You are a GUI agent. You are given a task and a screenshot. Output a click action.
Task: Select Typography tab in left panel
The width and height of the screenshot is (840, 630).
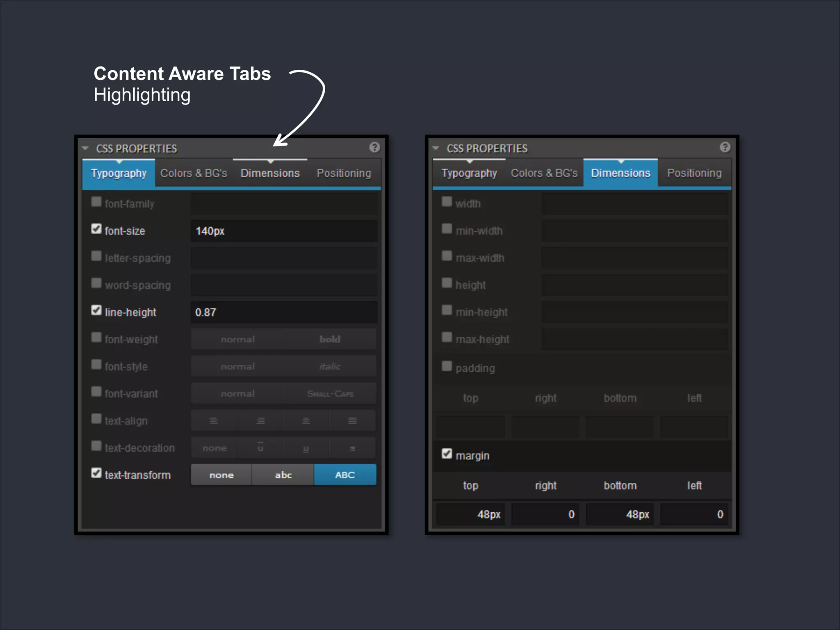click(x=119, y=173)
